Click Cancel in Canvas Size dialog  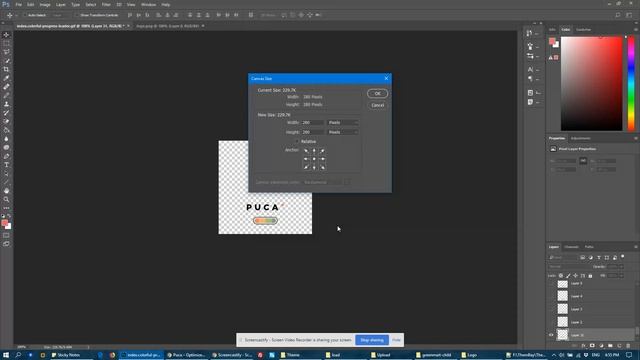click(x=378, y=105)
